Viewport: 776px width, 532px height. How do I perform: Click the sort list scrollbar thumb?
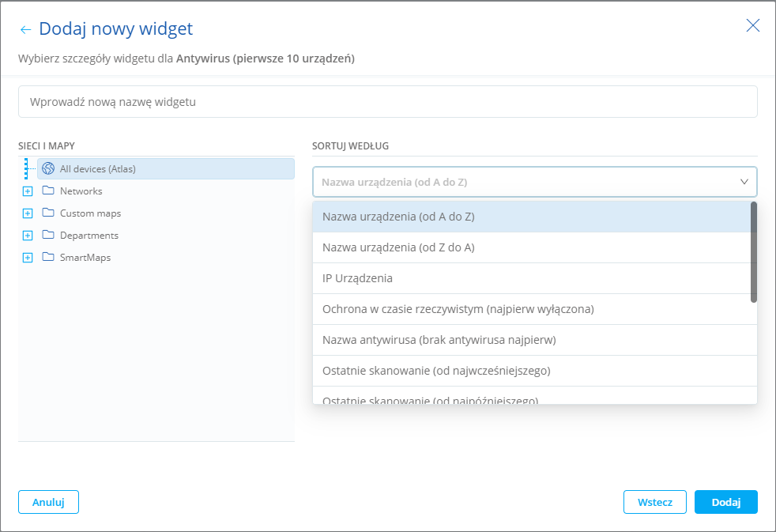tap(754, 253)
